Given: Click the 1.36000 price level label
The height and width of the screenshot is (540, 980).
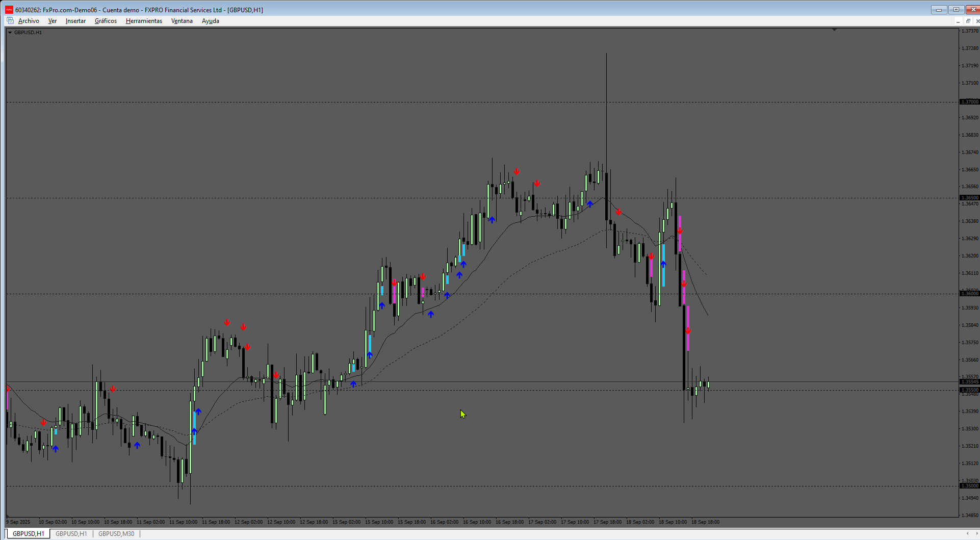Looking at the screenshot, I should click(970, 293).
